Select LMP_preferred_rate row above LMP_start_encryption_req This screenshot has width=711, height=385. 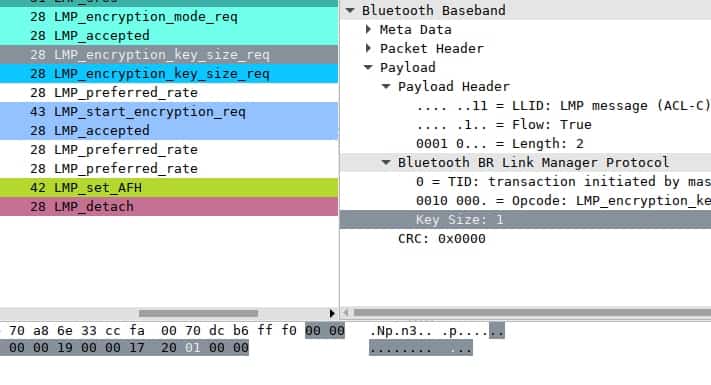pyautogui.click(x=169, y=93)
